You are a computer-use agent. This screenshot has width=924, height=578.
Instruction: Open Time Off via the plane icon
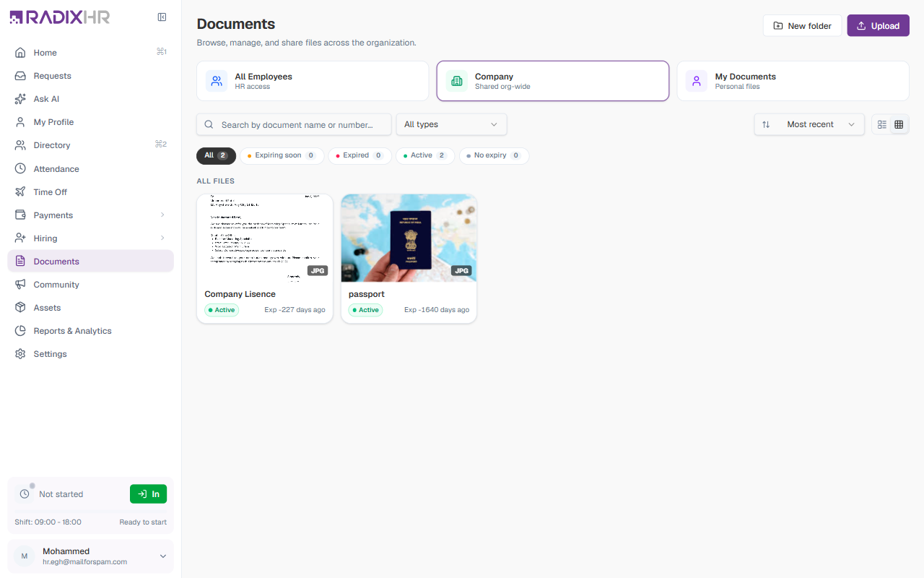[20, 192]
